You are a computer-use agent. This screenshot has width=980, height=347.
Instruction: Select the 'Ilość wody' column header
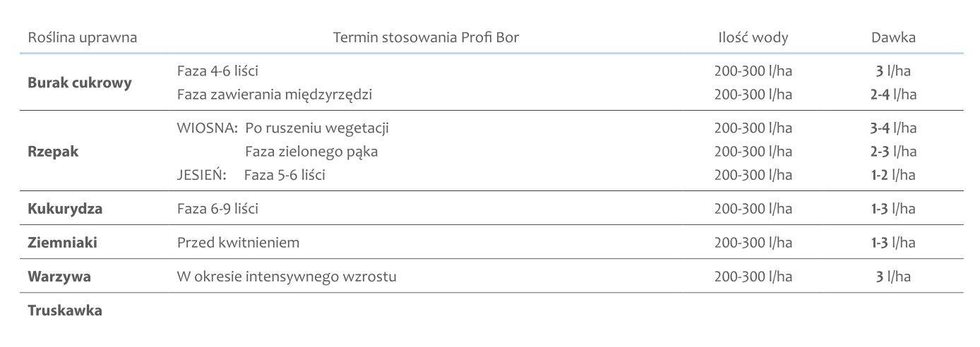(x=753, y=38)
